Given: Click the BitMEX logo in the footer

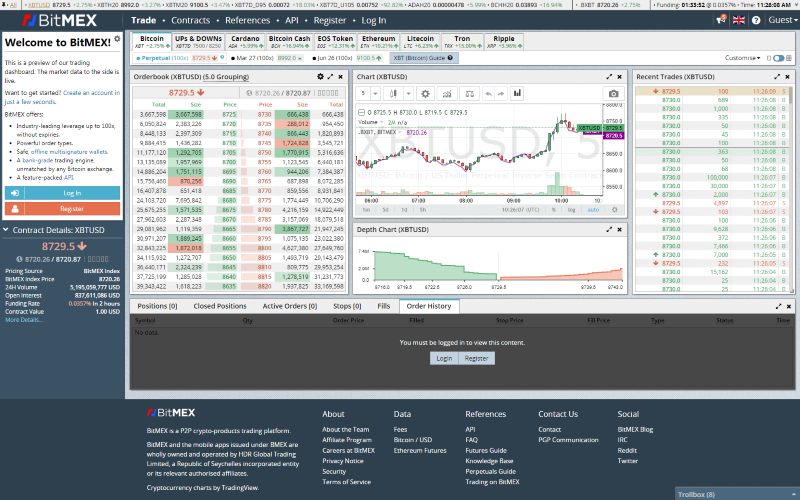Looking at the screenshot, I should point(171,413).
